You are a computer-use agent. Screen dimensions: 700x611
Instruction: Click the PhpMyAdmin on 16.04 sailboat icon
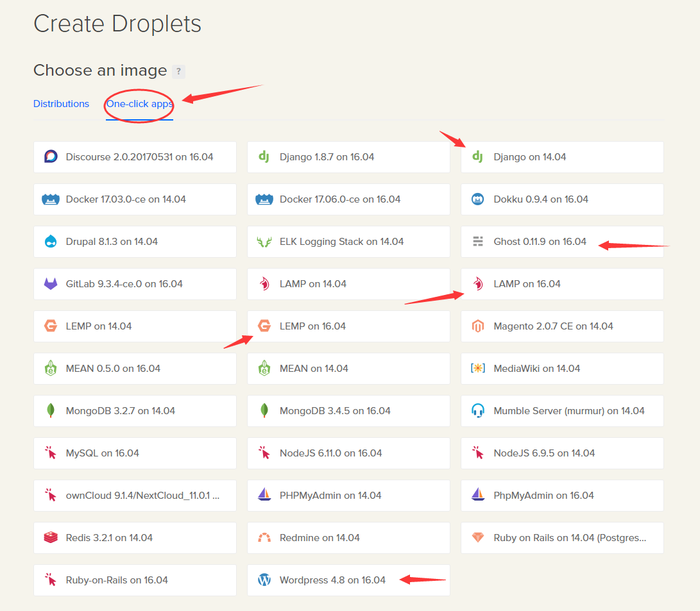477,494
